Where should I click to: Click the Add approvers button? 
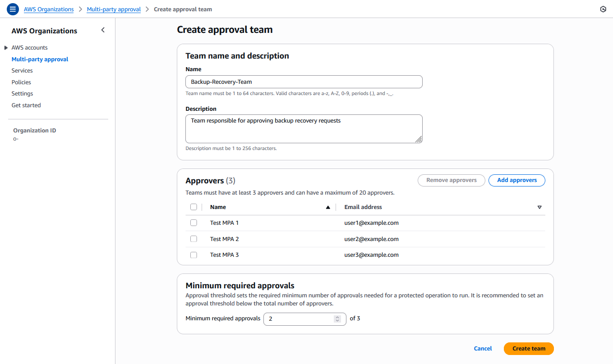coord(516,180)
